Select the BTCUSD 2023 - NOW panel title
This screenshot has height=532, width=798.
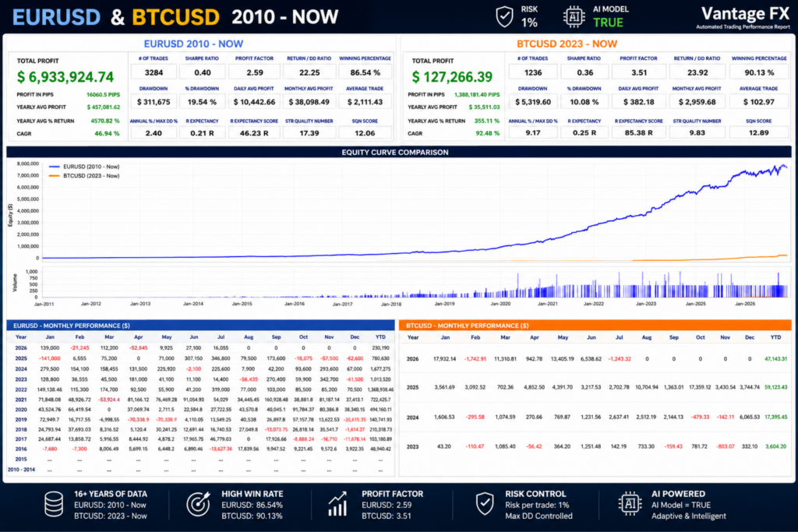click(x=567, y=44)
